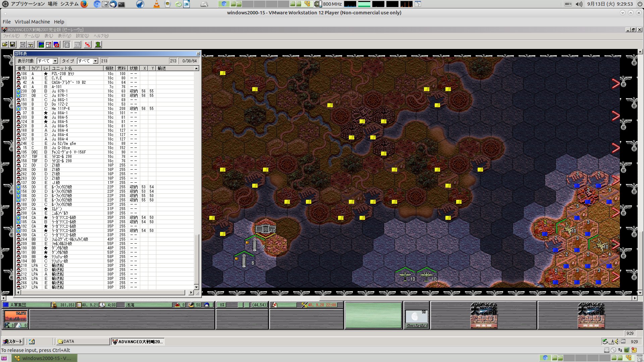Select the A-101 unit row

(105, 87)
